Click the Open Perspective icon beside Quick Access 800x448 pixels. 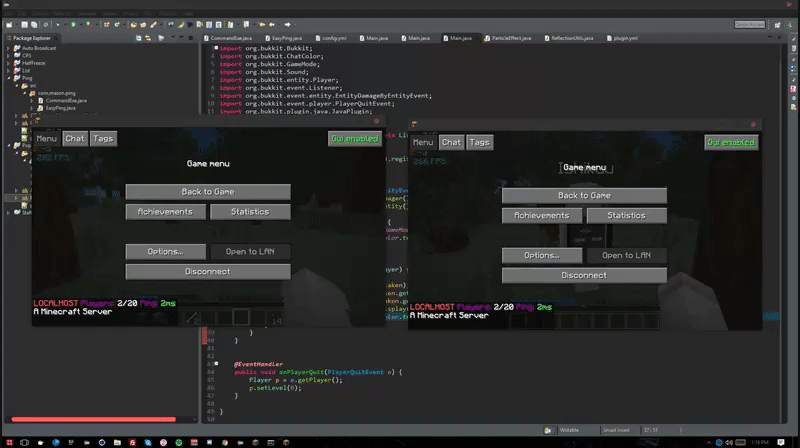click(778, 24)
